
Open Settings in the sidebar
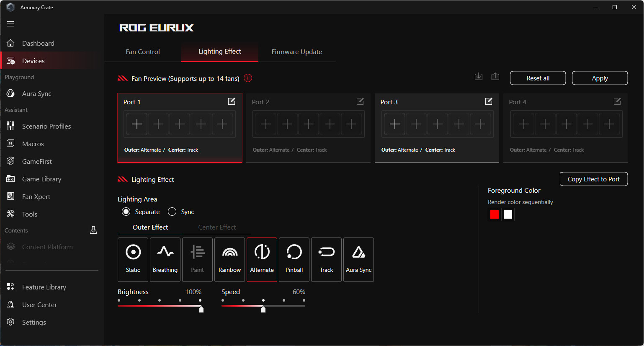click(x=52, y=322)
